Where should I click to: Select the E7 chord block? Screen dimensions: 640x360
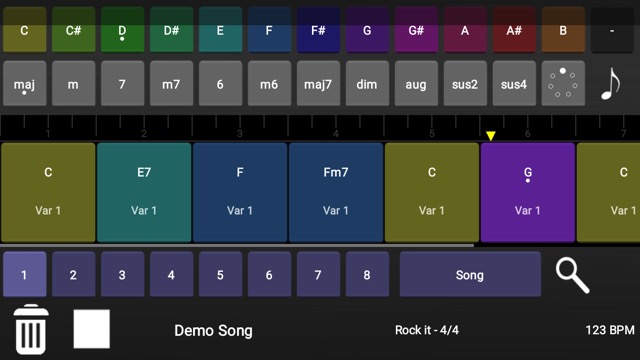144,192
